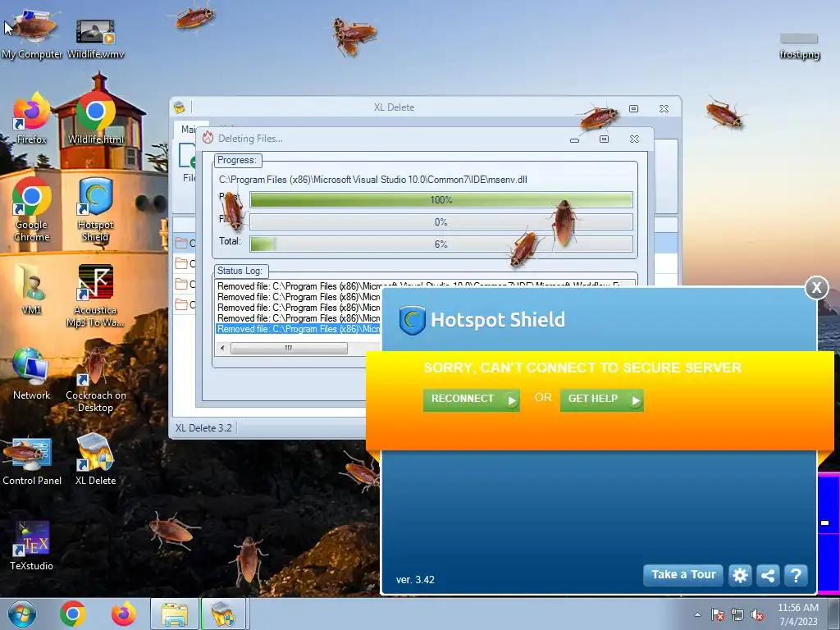Open Hotspot Shield settings gear

click(x=740, y=575)
